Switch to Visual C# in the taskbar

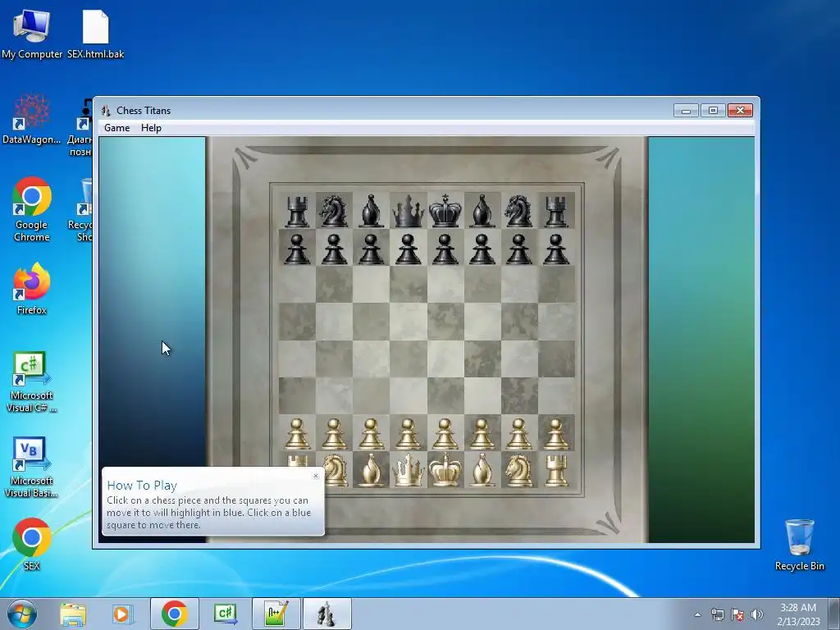pyautogui.click(x=225, y=614)
